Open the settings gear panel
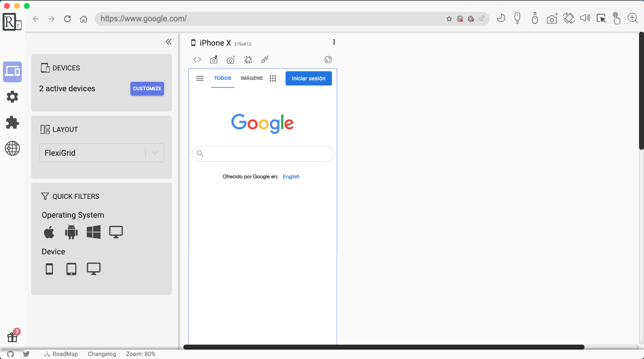Image resolution: width=644 pixels, height=359 pixels. pos(12,97)
